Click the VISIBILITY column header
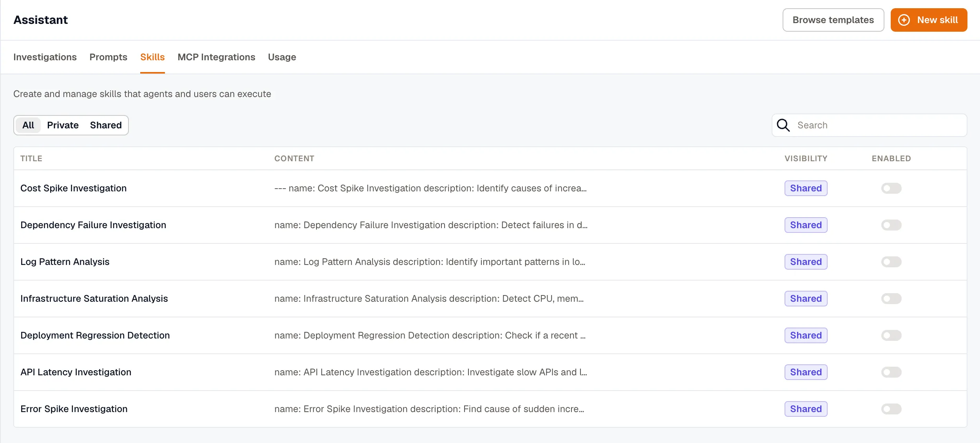The width and height of the screenshot is (980, 443). [x=806, y=158]
